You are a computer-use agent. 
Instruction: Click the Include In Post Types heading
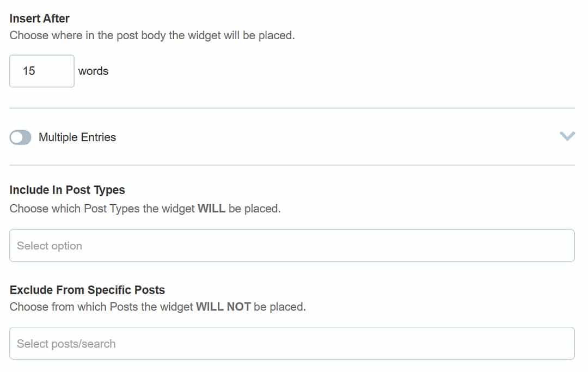[x=68, y=190]
